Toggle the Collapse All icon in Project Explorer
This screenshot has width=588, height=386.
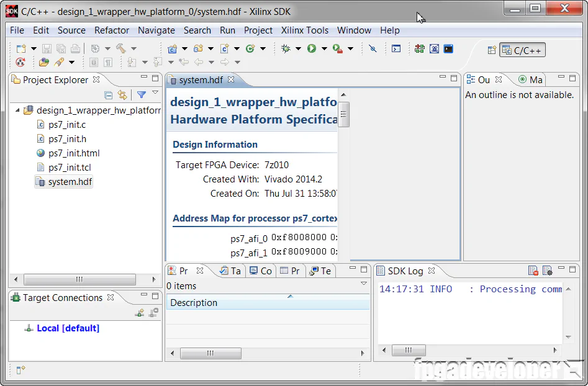coord(108,95)
